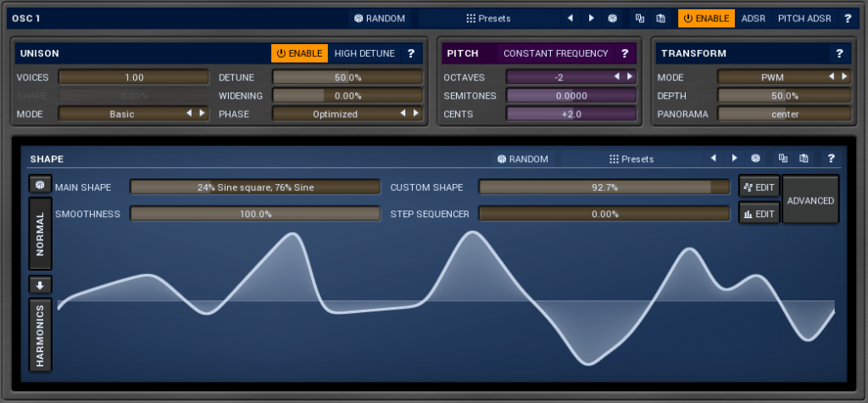Click the OSC 1 RANDOM dice button
The height and width of the screenshot is (403, 868).
click(x=380, y=19)
